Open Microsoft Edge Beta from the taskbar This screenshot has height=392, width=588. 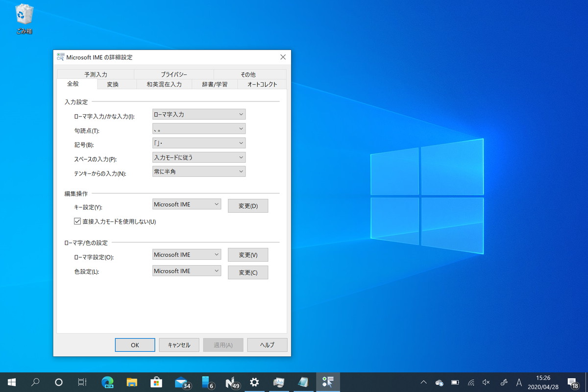107,382
